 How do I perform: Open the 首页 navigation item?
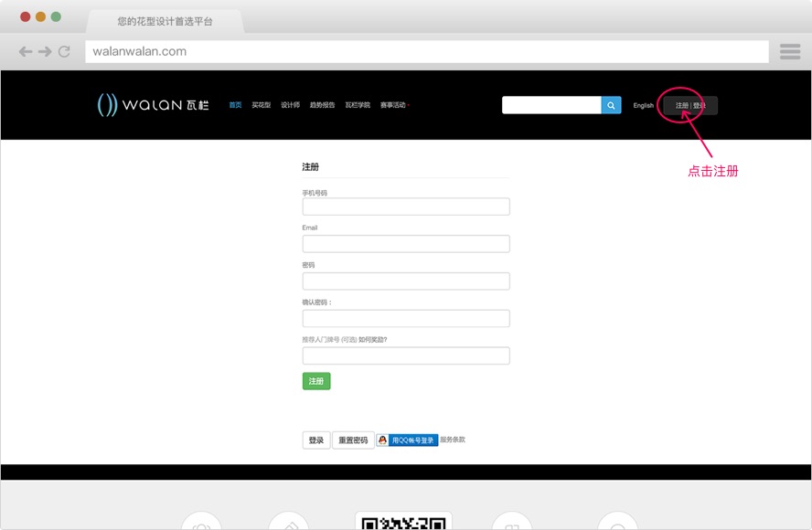(236, 105)
